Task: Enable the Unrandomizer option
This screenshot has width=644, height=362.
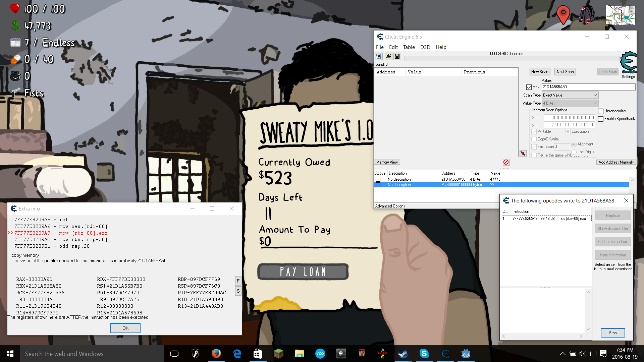Action: [601, 111]
